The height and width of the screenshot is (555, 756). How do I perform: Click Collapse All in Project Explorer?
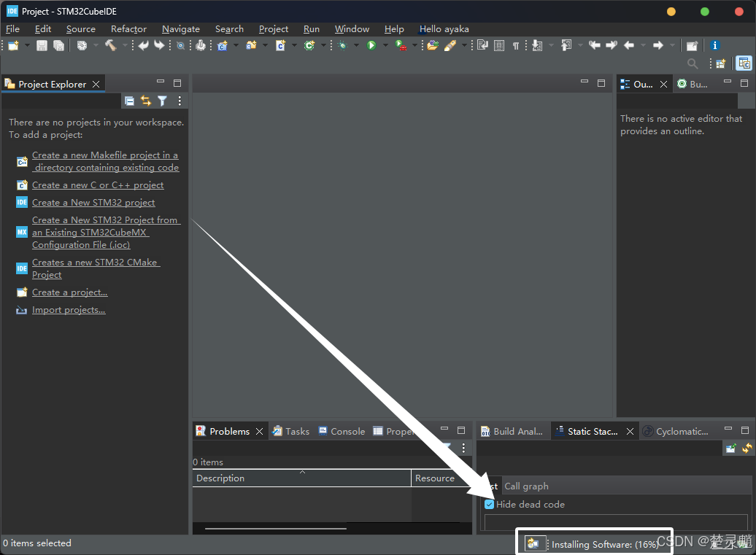129,101
